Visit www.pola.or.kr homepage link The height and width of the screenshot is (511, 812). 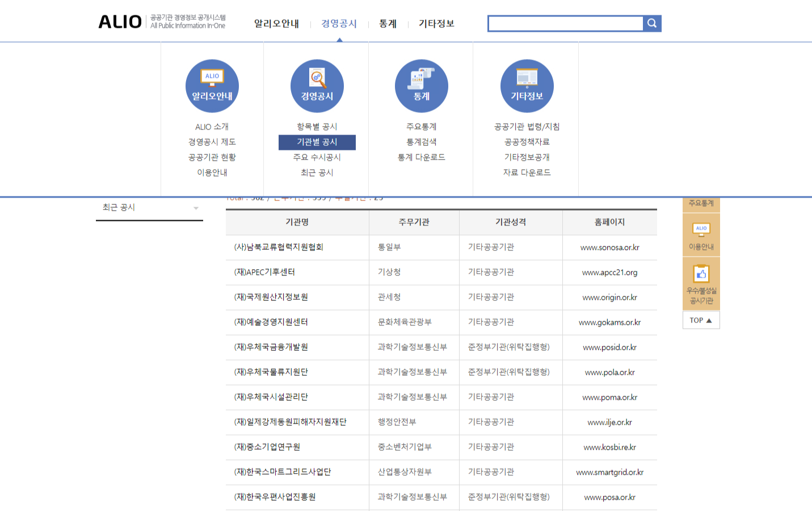[610, 372]
